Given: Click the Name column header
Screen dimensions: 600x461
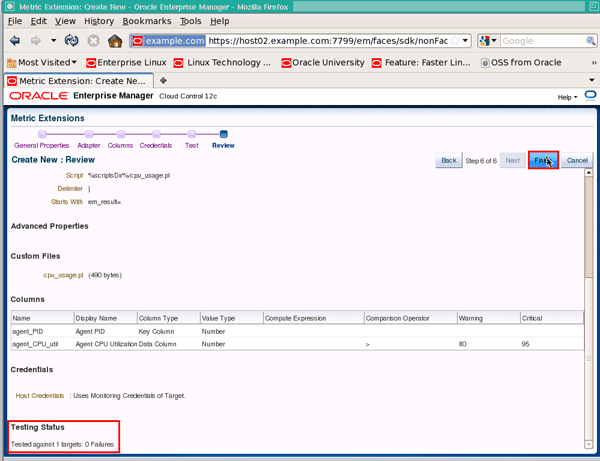Looking at the screenshot, I should click(42, 318).
